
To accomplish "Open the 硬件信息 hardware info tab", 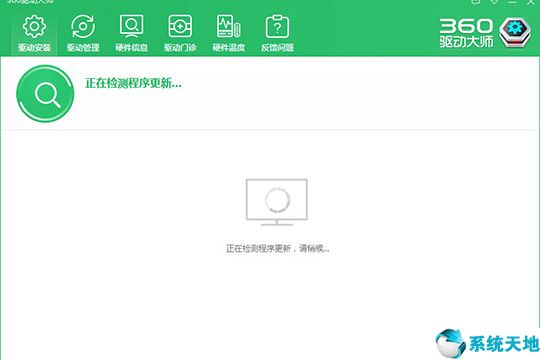I will [x=132, y=34].
